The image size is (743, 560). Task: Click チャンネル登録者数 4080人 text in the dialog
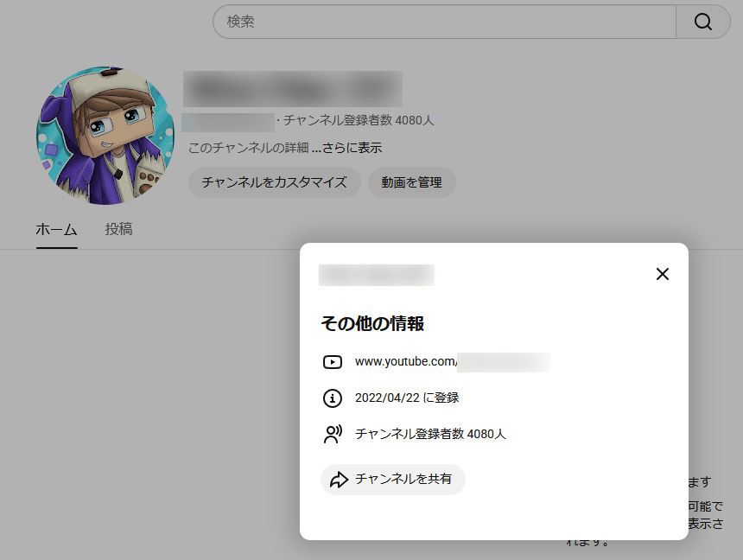click(430, 434)
